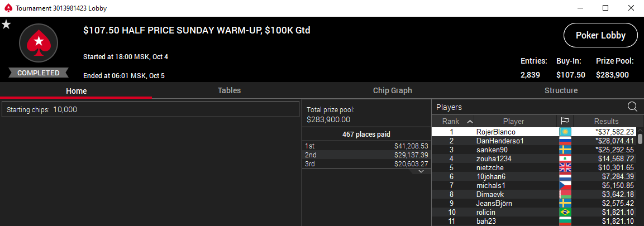Select player DanHenderso1 in the list
Image resolution: width=644 pixels, height=226 pixels.
500,141
